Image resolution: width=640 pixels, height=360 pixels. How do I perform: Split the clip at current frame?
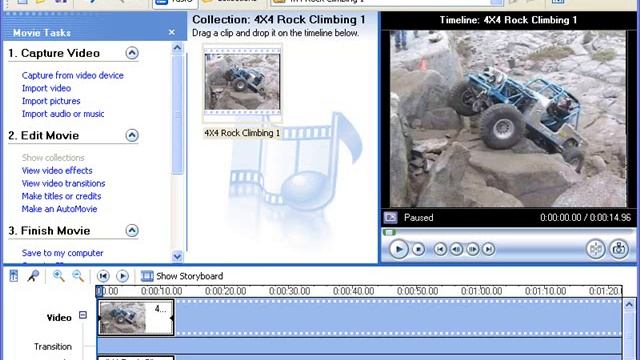coord(596,249)
